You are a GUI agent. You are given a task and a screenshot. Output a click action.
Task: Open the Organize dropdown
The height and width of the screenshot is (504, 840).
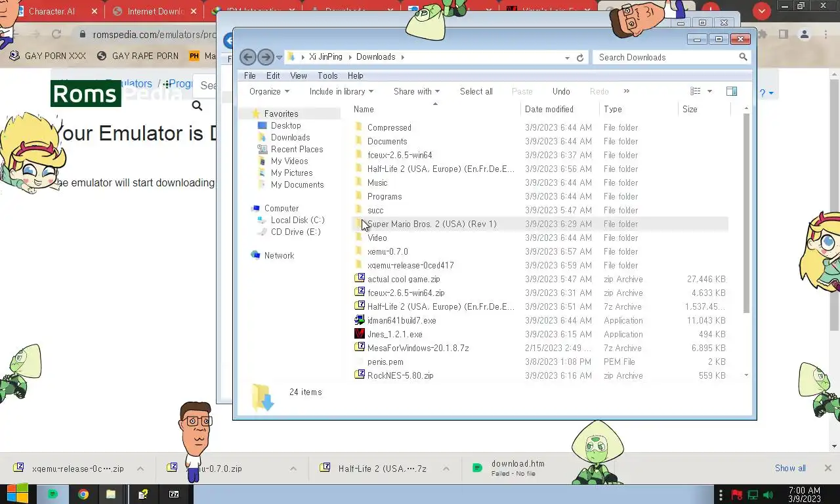pyautogui.click(x=269, y=91)
